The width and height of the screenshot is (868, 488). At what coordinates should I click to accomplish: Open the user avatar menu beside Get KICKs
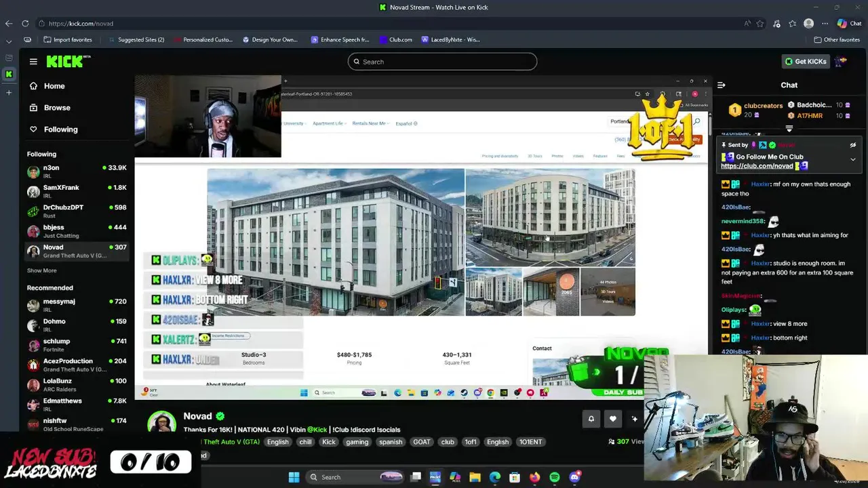point(842,62)
